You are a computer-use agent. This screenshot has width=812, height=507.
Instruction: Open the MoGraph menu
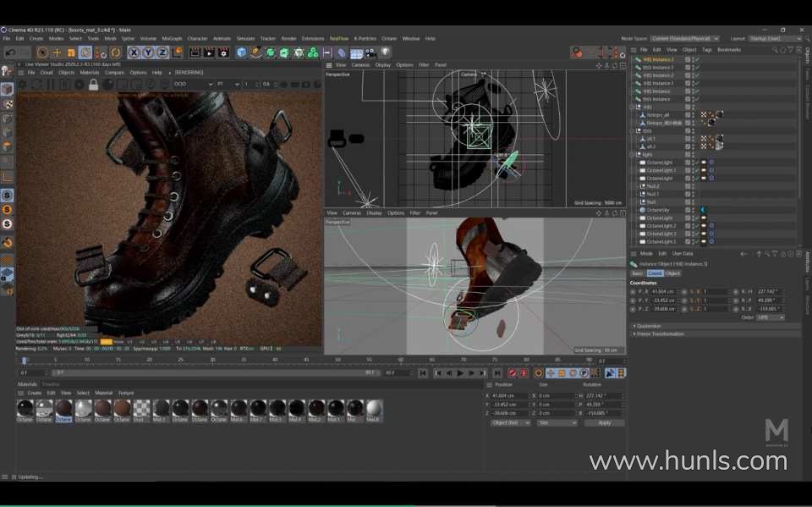coord(172,38)
